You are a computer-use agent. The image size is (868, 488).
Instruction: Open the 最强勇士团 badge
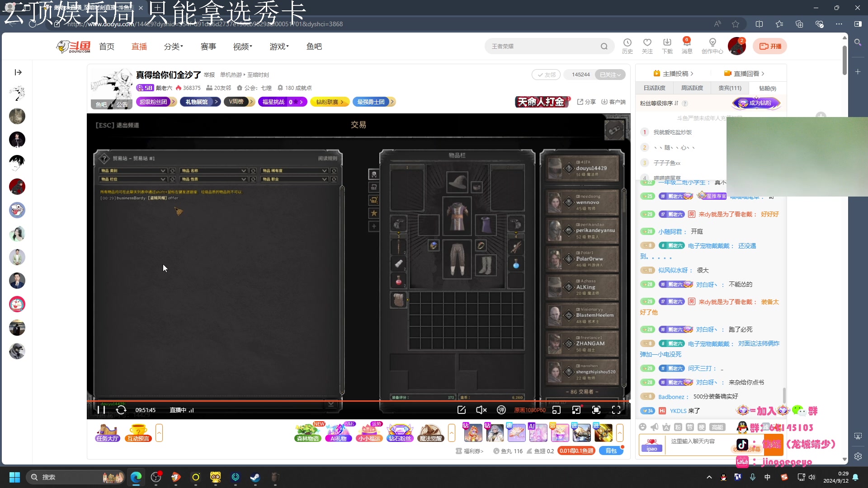click(x=374, y=102)
